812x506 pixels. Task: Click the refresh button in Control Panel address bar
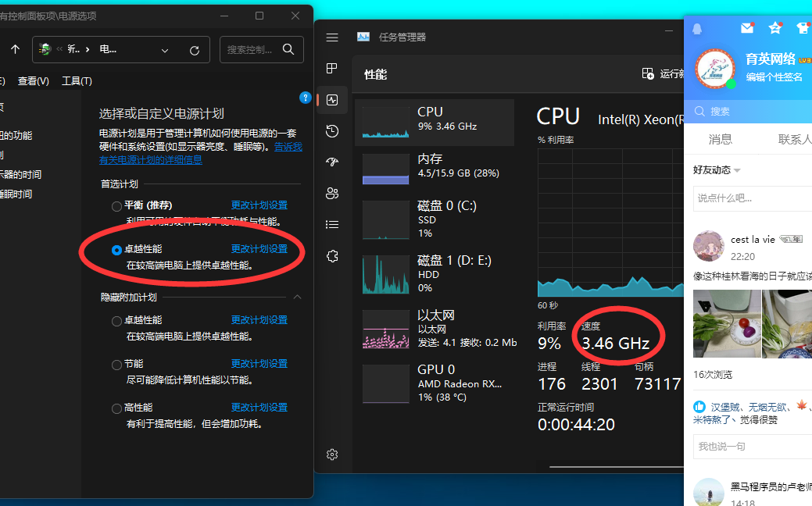[x=195, y=50]
